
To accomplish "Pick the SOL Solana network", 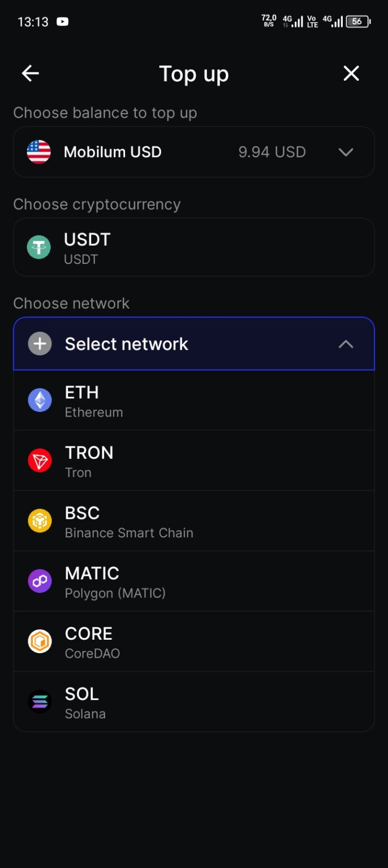I will pyautogui.click(x=194, y=702).
